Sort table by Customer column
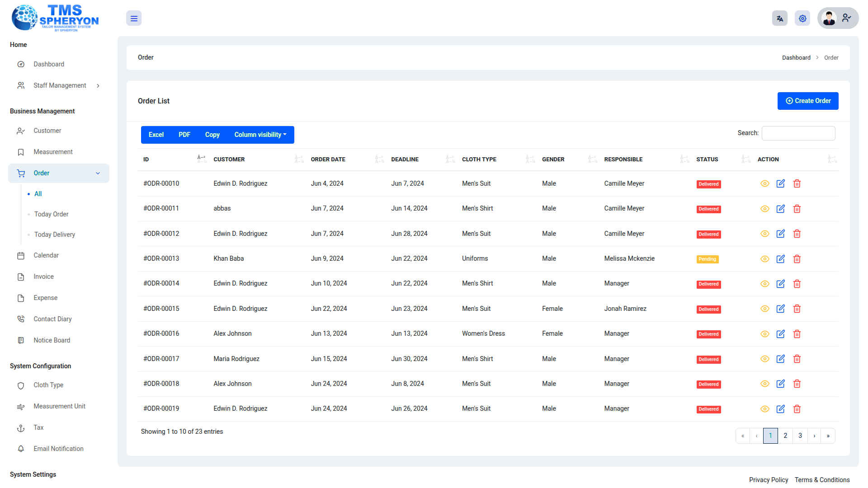 [x=257, y=160]
